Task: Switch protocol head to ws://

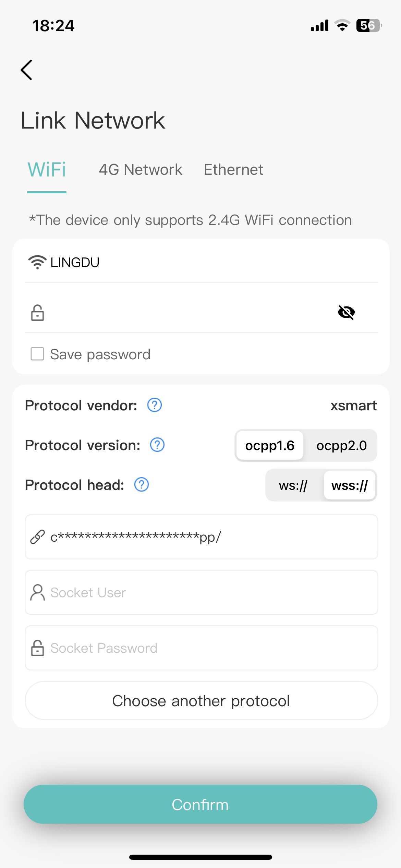Action: point(293,485)
